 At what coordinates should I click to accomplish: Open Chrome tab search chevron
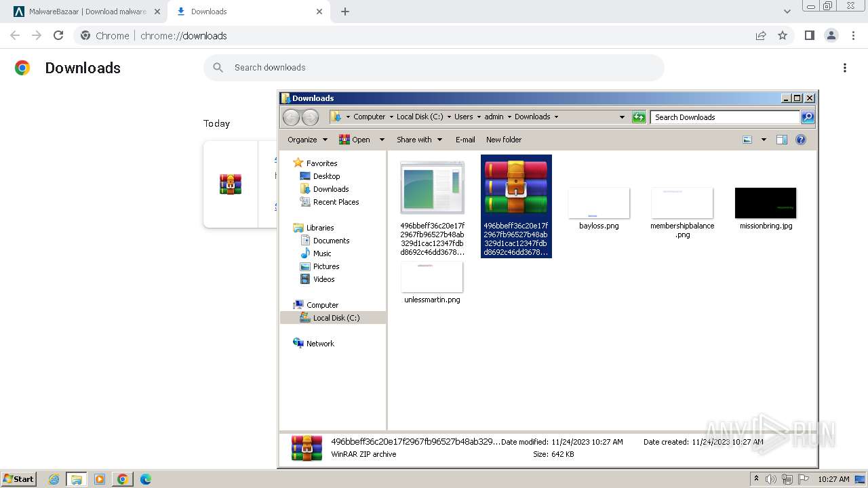click(x=787, y=12)
